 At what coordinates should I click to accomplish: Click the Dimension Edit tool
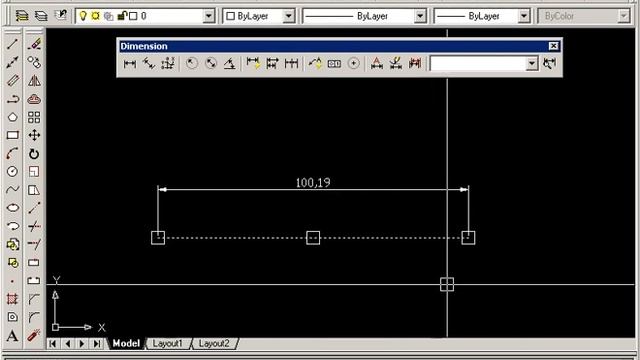(x=376, y=64)
